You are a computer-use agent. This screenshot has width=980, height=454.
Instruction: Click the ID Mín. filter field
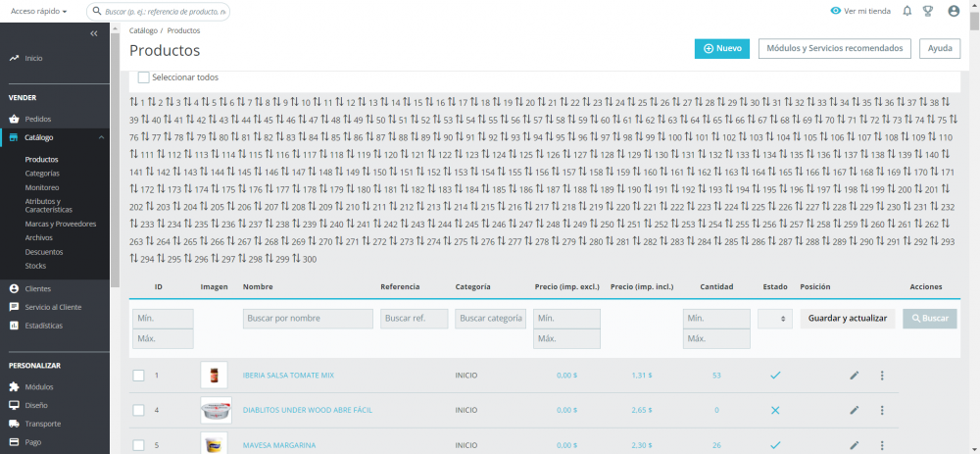click(x=163, y=319)
